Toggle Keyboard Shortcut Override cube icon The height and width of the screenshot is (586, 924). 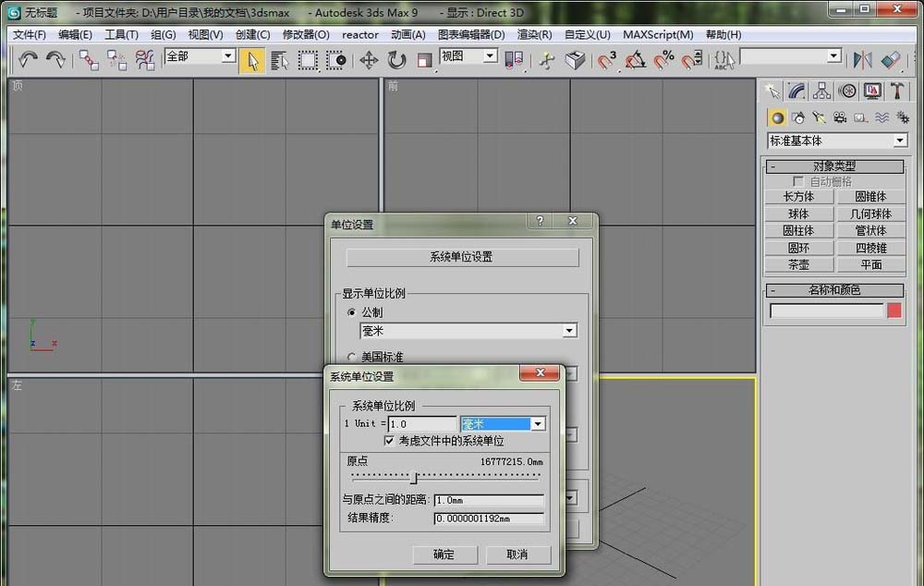coord(575,60)
